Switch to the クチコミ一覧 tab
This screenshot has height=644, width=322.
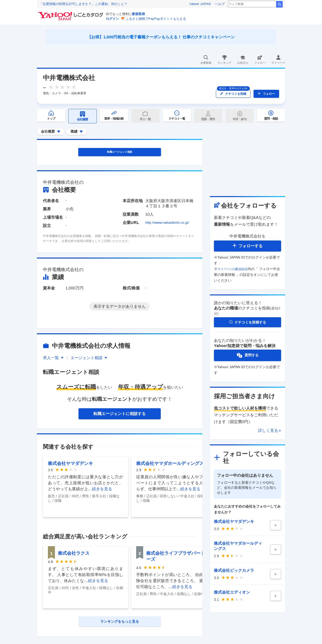(x=177, y=115)
